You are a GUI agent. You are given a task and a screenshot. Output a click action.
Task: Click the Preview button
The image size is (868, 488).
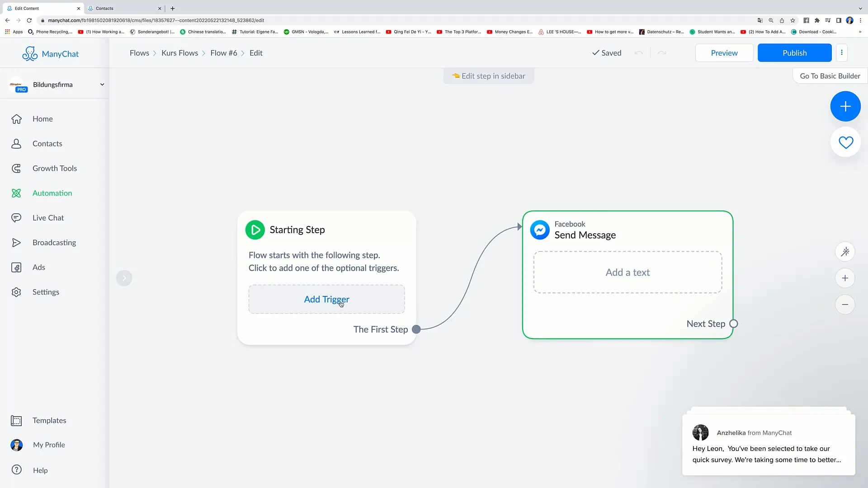724,53
